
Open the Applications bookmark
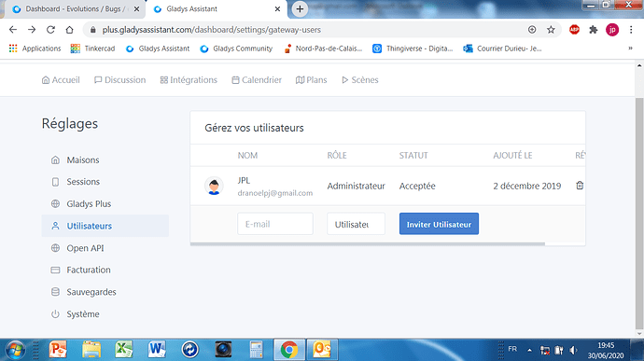click(35, 49)
